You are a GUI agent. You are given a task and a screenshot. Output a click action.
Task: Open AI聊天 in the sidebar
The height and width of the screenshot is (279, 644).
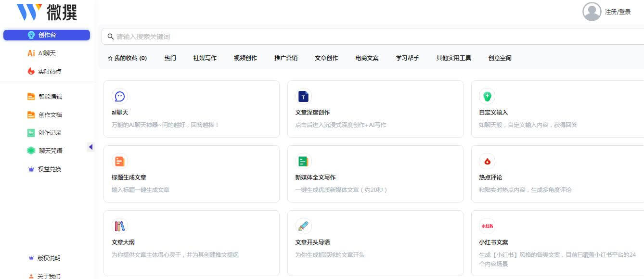[x=47, y=53]
